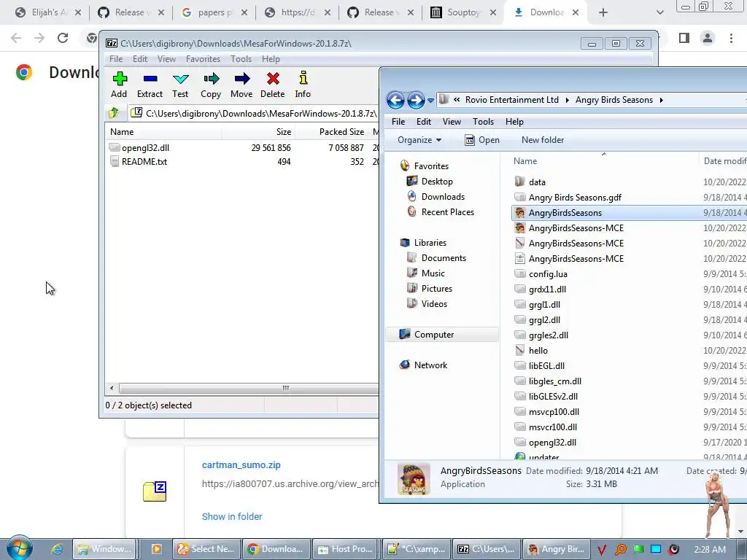
Task: Click the Explorer Back arrow button
Action: (x=395, y=100)
